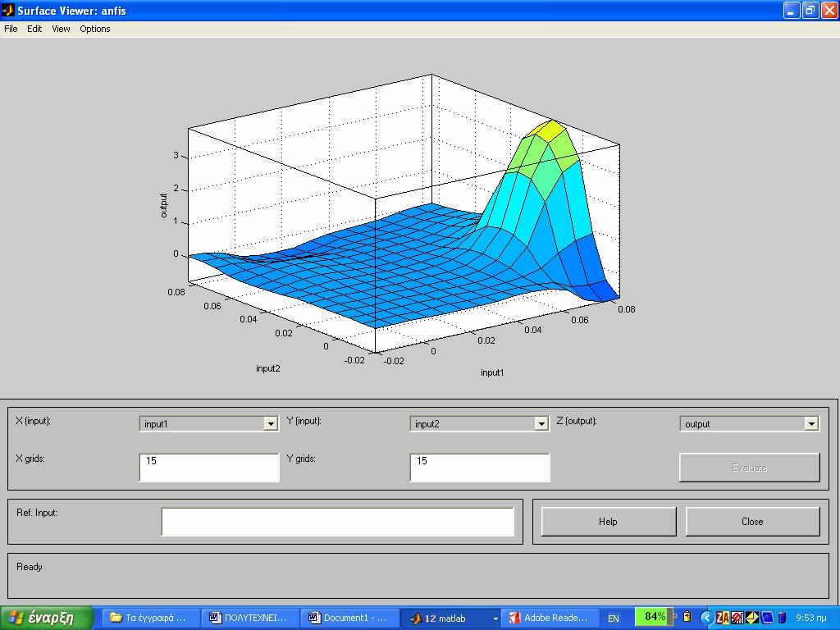This screenshot has height=630, width=840.
Task: Expand hidden tray icons arrow
Action: point(706,619)
